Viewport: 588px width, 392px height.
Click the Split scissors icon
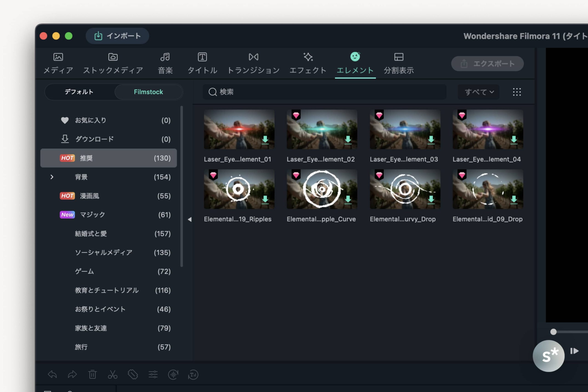(113, 374)
